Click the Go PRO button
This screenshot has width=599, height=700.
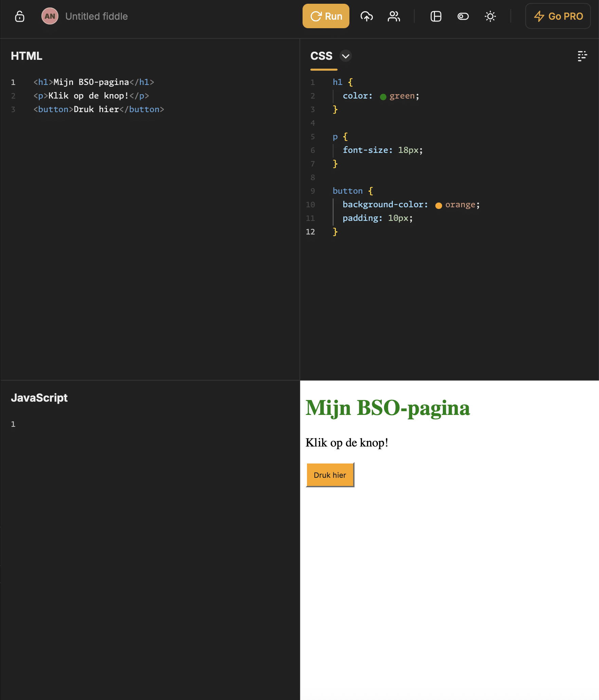[x=558, y=16]
